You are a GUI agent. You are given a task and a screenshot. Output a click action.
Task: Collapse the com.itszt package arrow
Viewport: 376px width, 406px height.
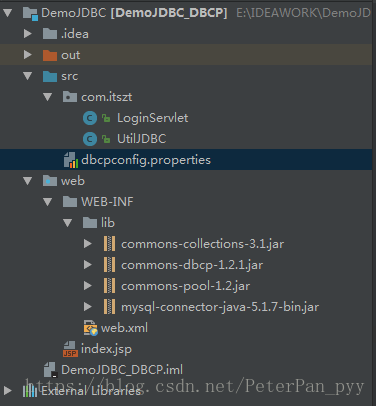pos(48,97)
